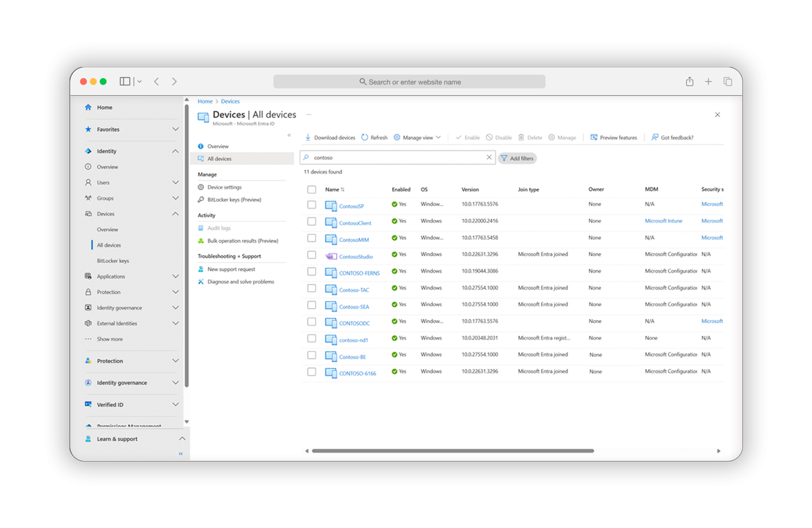The width and height of the screenshot is (812, 528).
Task: Expand the Favorites section
Action: (175, 129)
